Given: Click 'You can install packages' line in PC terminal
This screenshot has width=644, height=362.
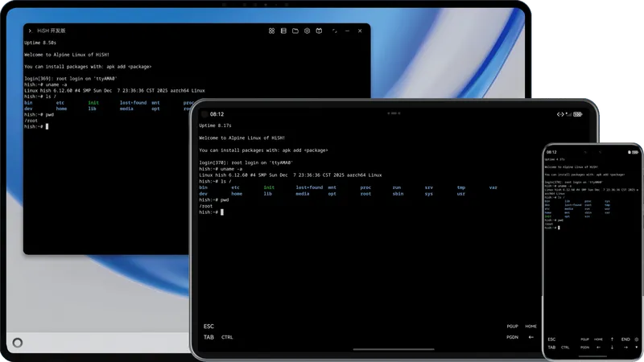Looking at the screenshot, I should (88, 67).
